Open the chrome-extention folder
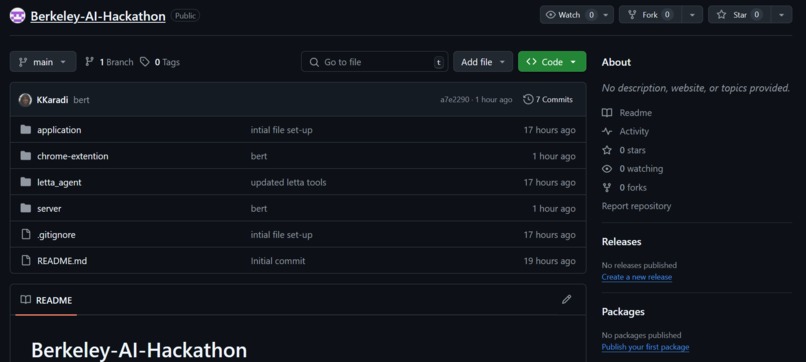Viewport: 806px width, 362px height. pos(72,156)
